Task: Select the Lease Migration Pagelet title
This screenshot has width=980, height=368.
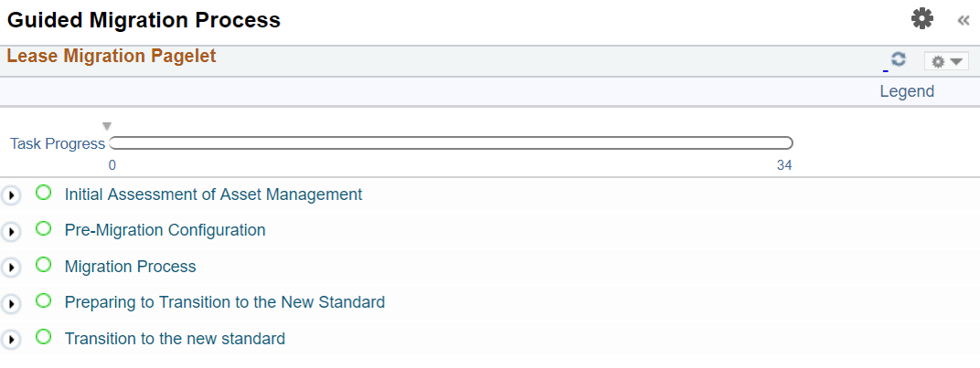Action: [111, 57]
